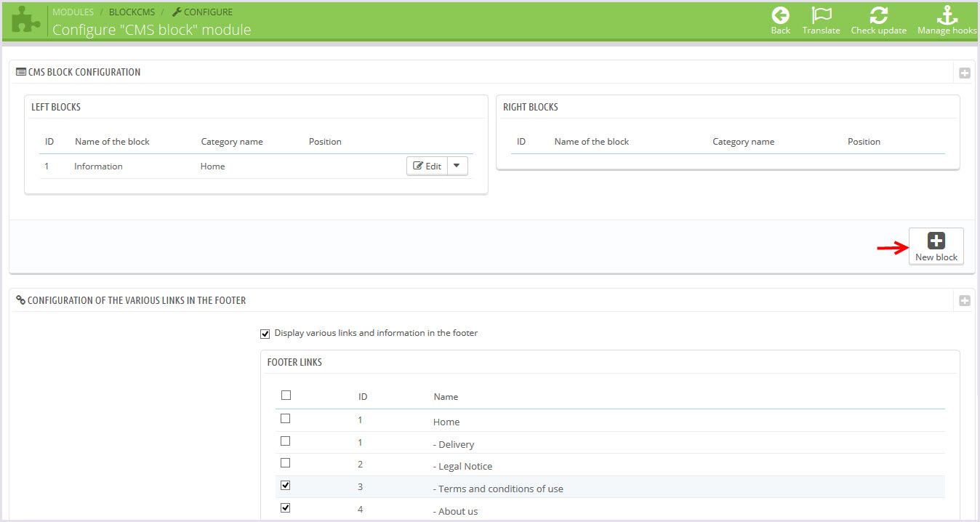Viewport: 980px width, 522px height.
Task: Go to Modules breadcrumb
Action: [73, 12]
